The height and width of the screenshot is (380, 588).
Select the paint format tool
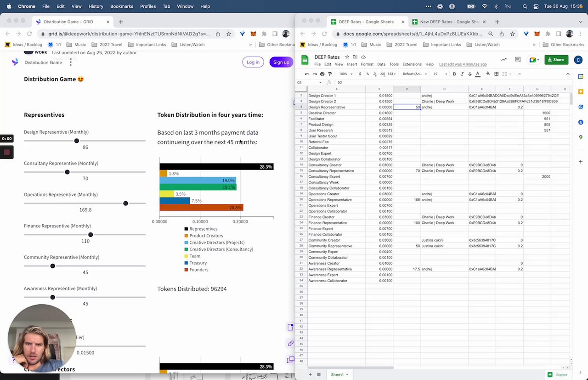330,74
